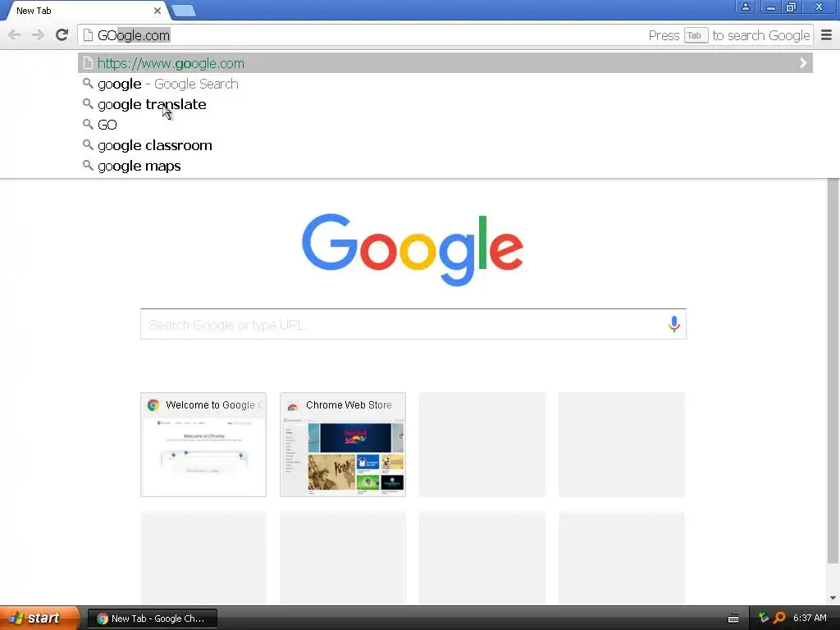Click the address bar containing GOogle.com
This screenshot has height=630, width=840.
click(445, 35)
